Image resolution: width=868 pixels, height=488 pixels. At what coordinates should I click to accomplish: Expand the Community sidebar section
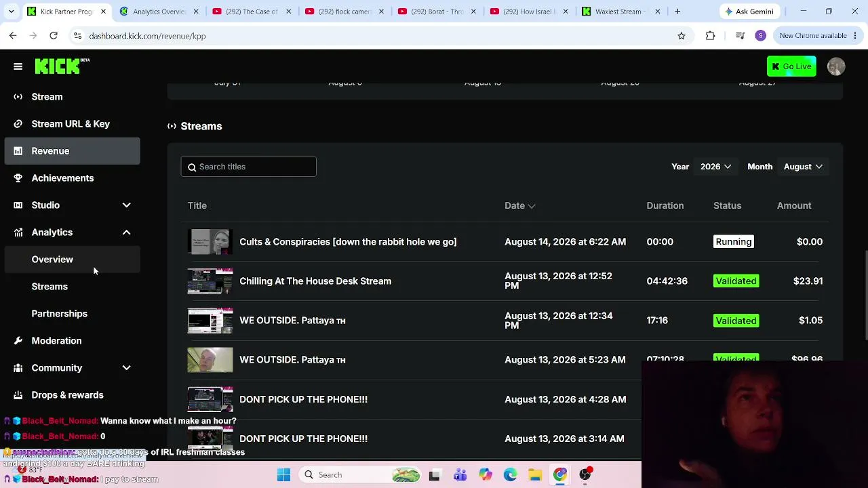126,368
